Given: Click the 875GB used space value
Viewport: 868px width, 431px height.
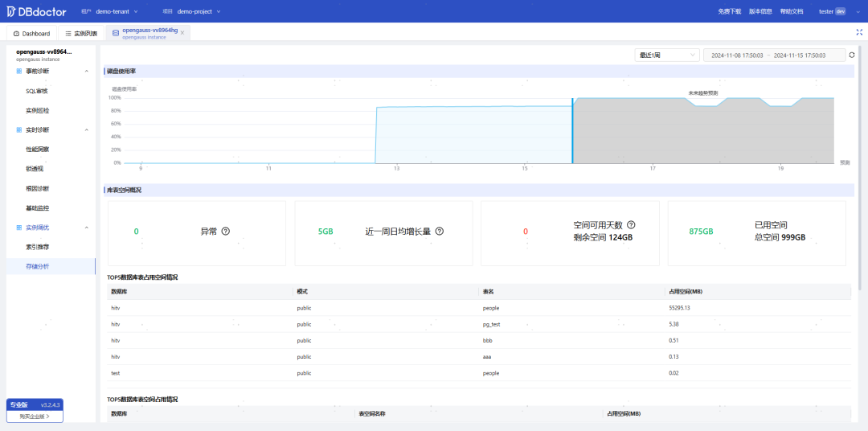Looking at the screenshot, I should click(701, 232).
